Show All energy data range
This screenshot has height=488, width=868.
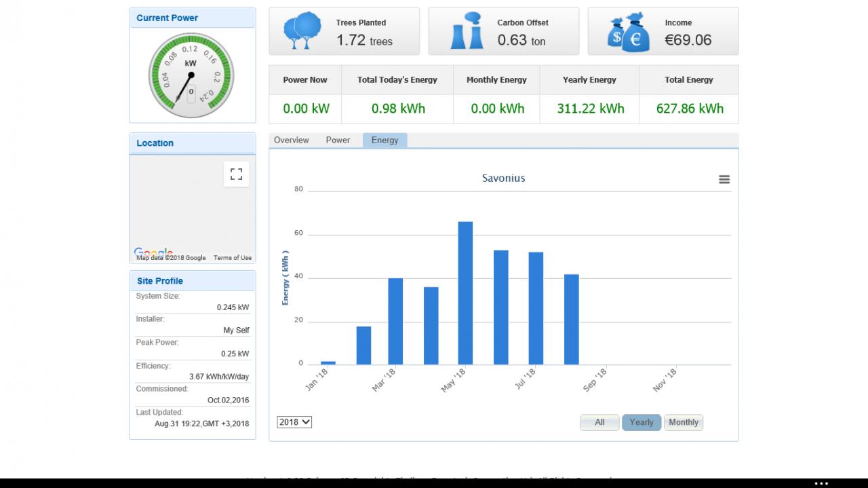point(599,422)
